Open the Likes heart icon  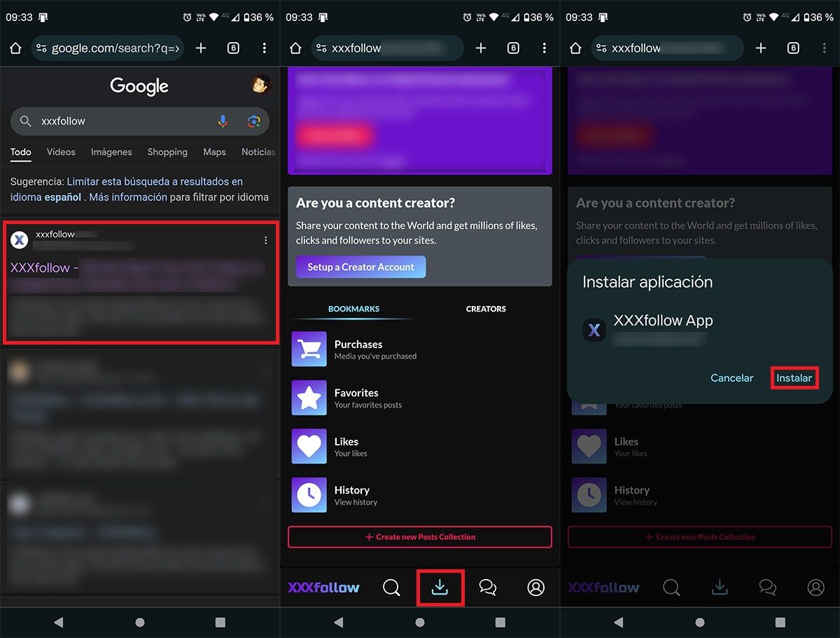point(309,446)
